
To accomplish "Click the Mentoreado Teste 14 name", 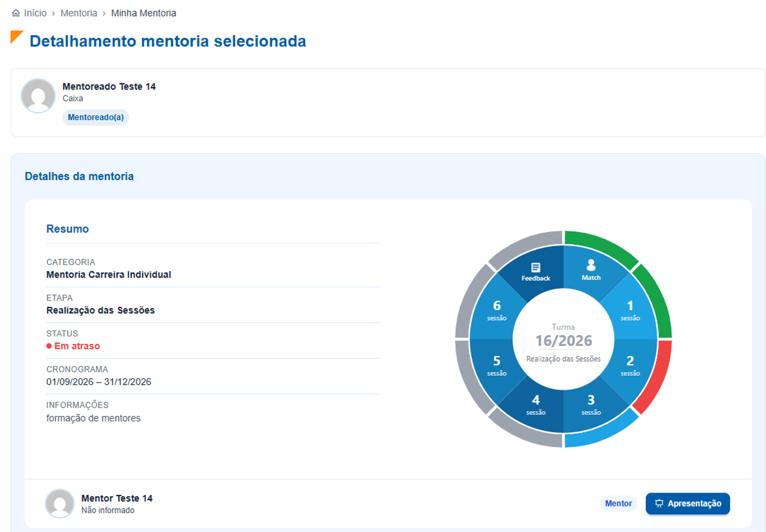I will 109,87.
